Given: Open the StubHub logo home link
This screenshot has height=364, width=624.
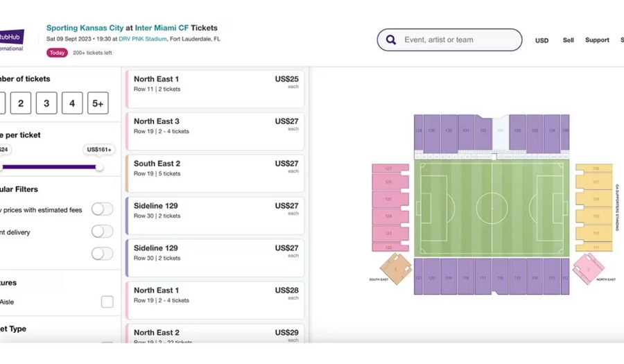Looking at the screenshot, I should 12,40.
